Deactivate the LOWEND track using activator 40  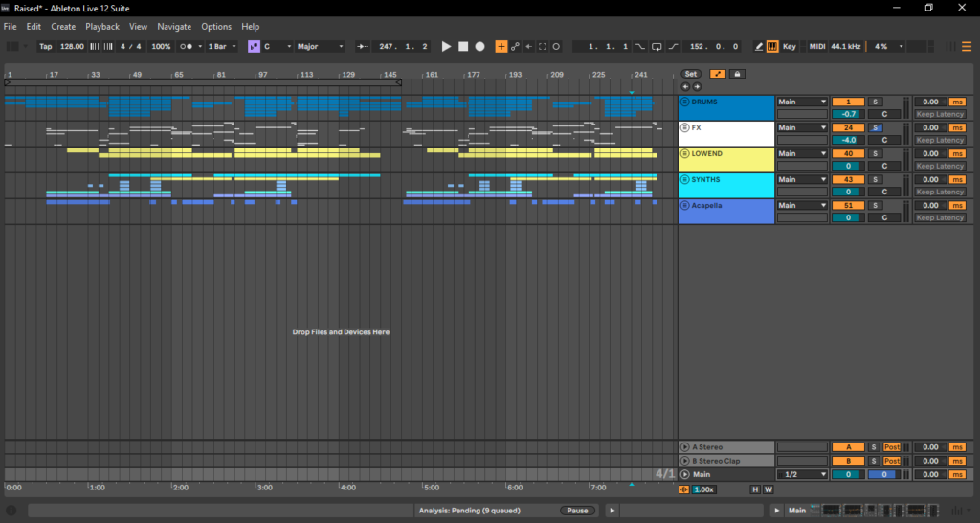coord(848,153)
